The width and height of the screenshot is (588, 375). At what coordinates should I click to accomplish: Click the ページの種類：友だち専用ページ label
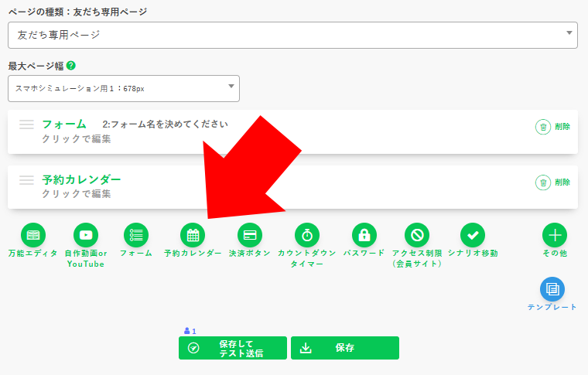[x=77, y=12]
